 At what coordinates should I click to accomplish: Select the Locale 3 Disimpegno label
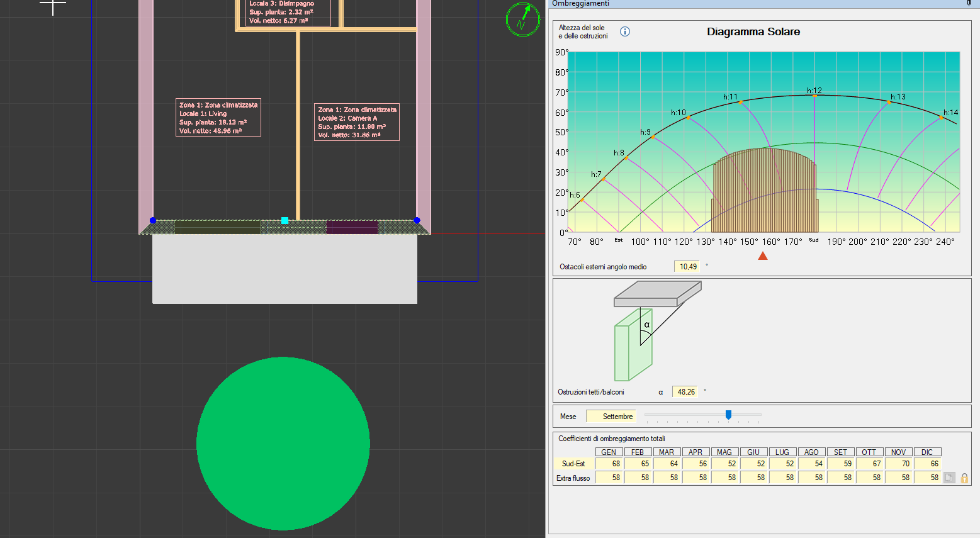[x=288, y=13]
